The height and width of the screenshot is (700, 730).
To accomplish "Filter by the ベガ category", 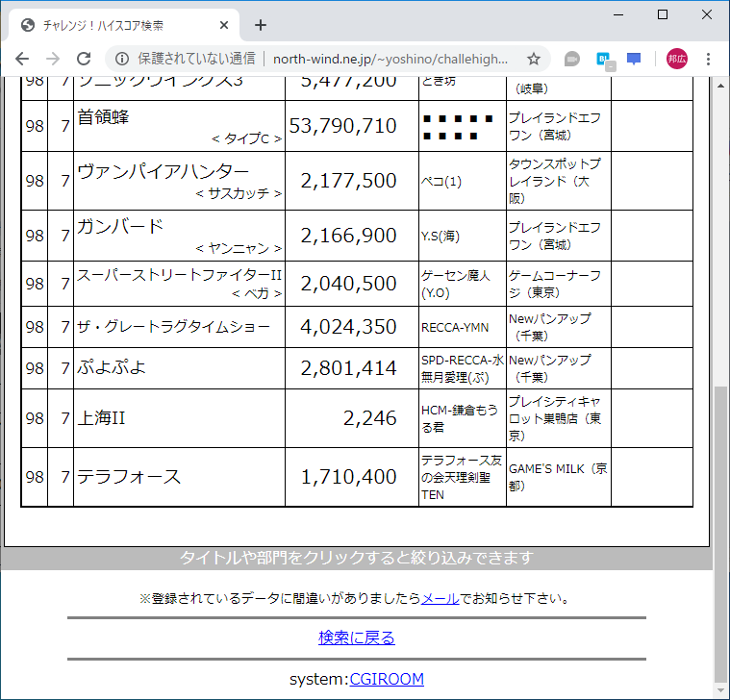I will 257,293.
